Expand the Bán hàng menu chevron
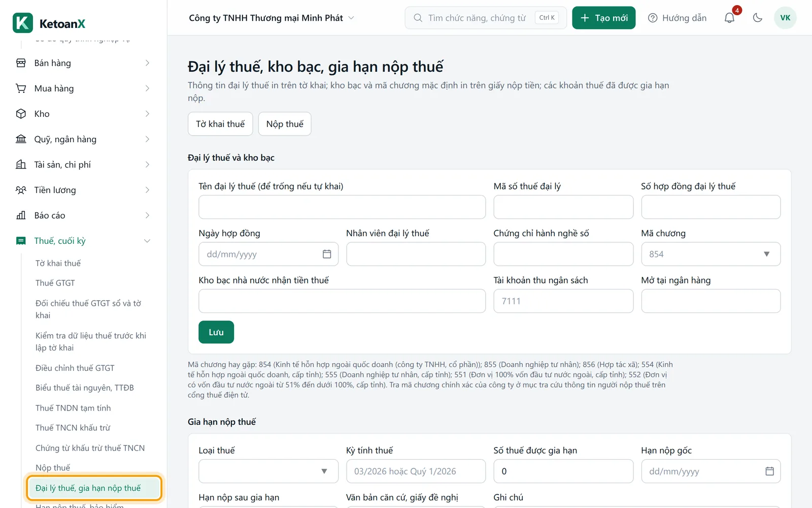 click(x=147, y=63)
